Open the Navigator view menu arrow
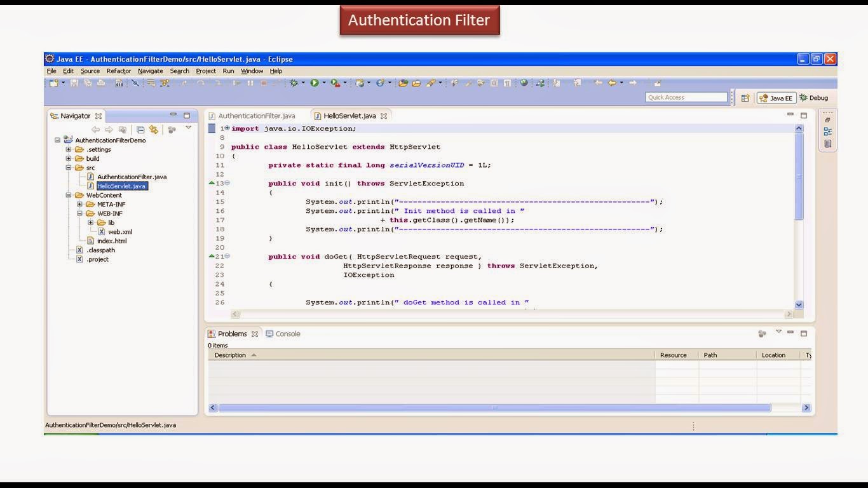 point(188,127)
